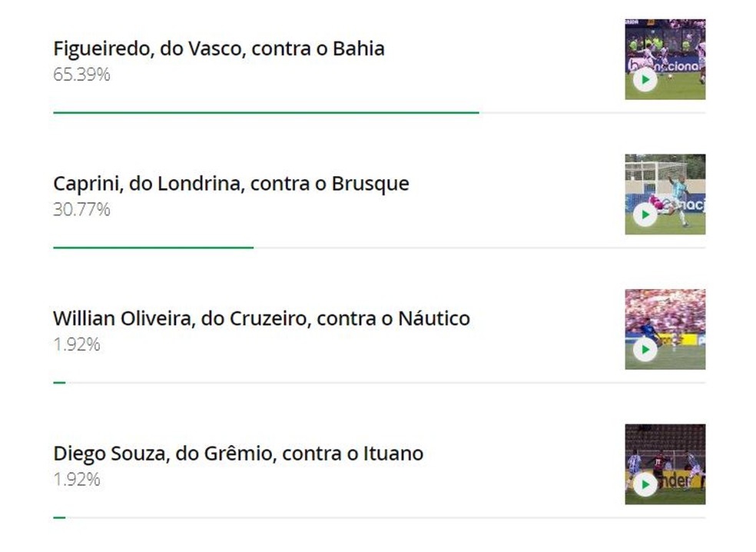This screenshot has height=552, width=756.
Task: Click the green progress bar for Figueiredo
Action: coord(266,113)
